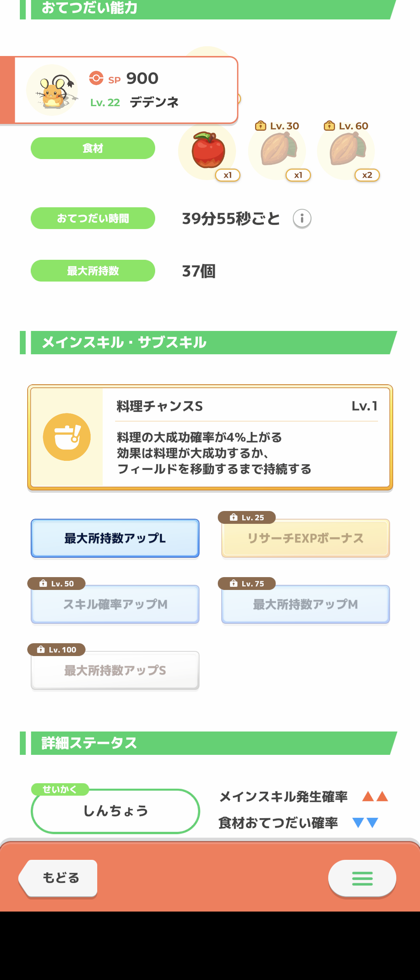Tap the locked スキル確率アップM sub skill
The width and height of the screenshot is (420, 980).
coord(115,604)
